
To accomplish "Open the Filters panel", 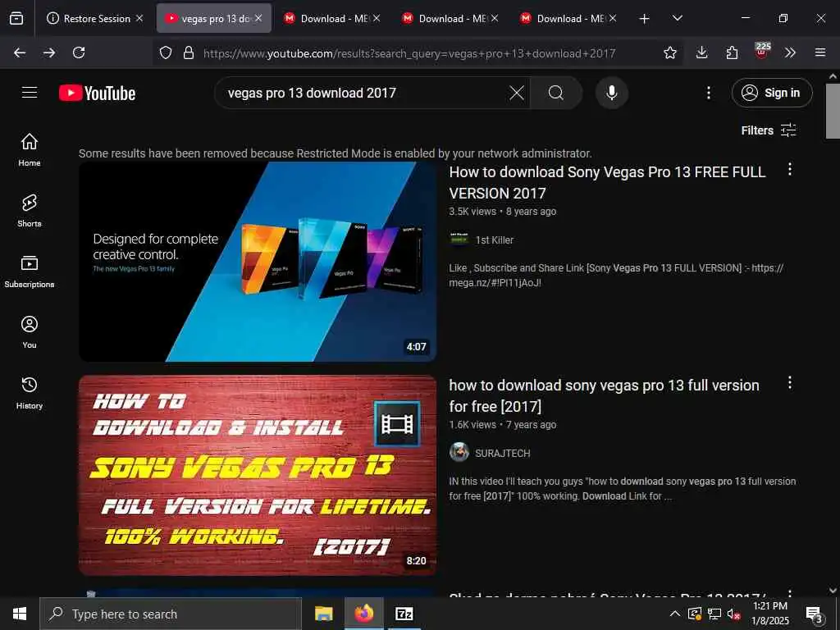I will (x=769, y=130).
